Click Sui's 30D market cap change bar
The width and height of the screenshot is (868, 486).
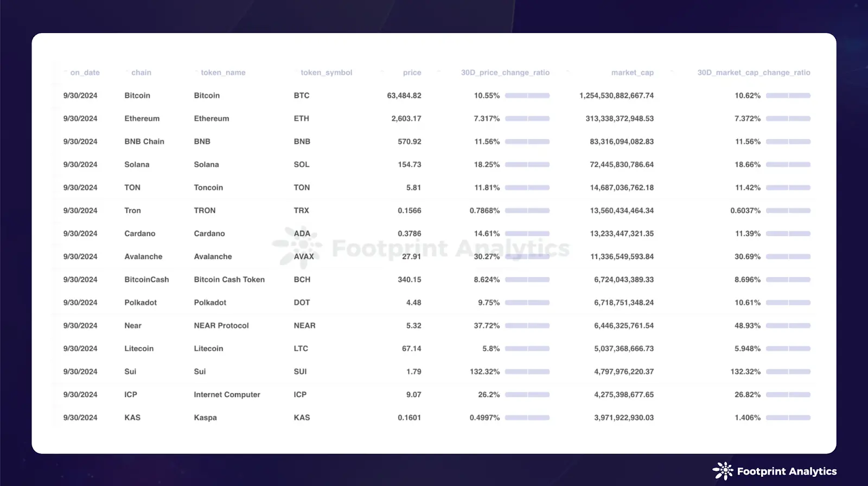click(x=788, y=372)
